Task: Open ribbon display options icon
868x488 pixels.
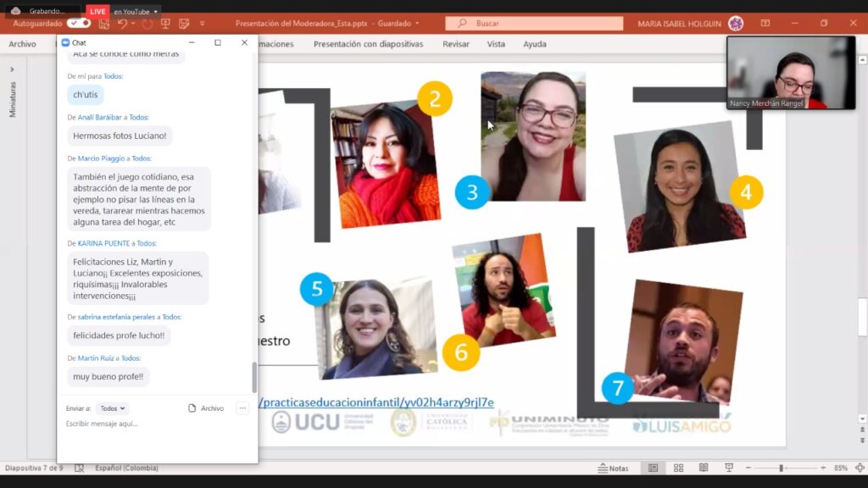Action: [765, 24]
